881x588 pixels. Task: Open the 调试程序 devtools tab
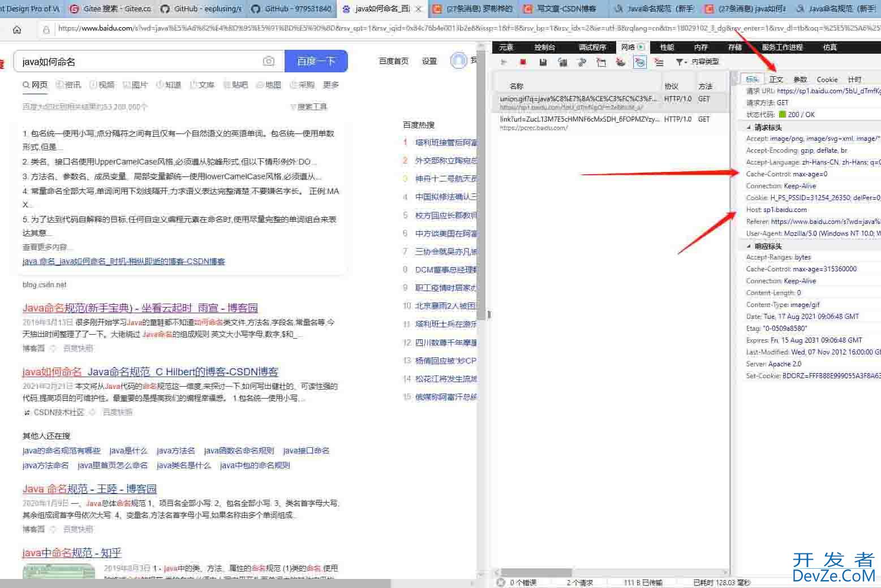(x=592, y=47)
